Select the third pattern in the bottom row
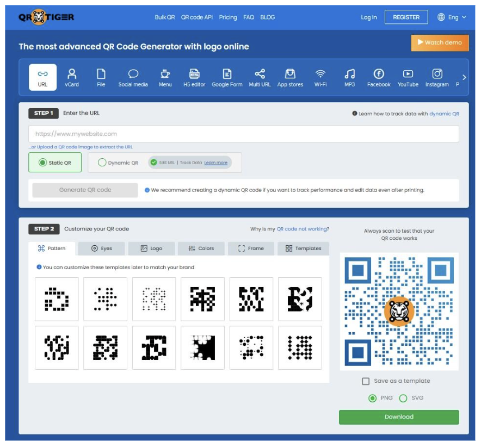This screenshot has height=448, width=481. 154,347
